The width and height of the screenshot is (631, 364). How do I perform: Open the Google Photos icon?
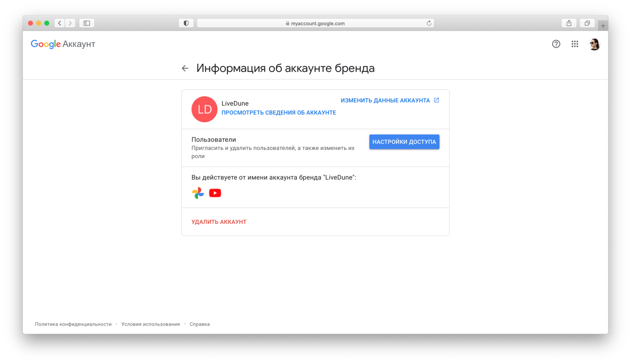pos(198,193)
